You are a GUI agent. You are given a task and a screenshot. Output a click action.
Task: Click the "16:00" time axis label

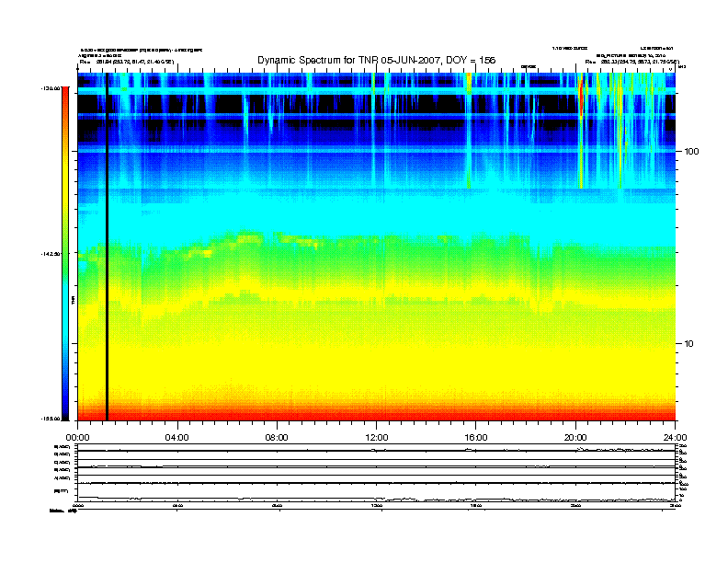click(476, 438)
